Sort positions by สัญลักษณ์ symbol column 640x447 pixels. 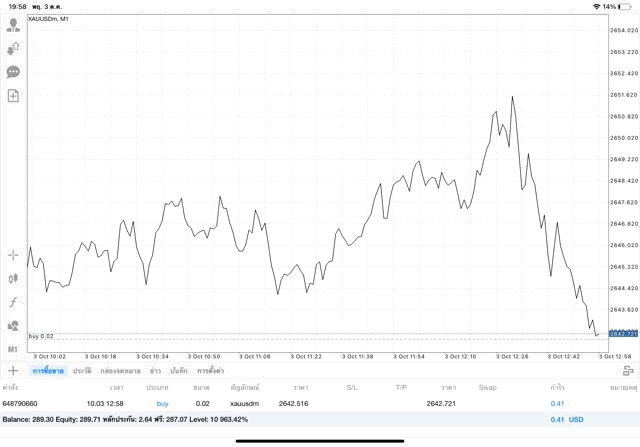coord(245,386)
